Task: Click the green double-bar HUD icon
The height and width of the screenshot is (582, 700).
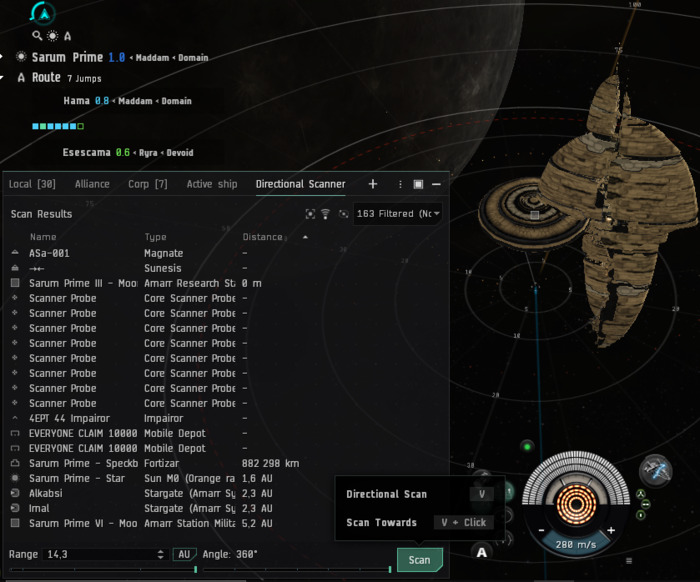Action: pyautogui.click(x=646, y=504)
